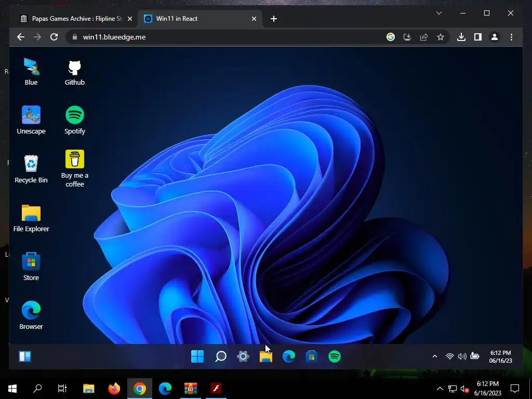
Task: Go back in Chrome
Action: coord(21,37)
